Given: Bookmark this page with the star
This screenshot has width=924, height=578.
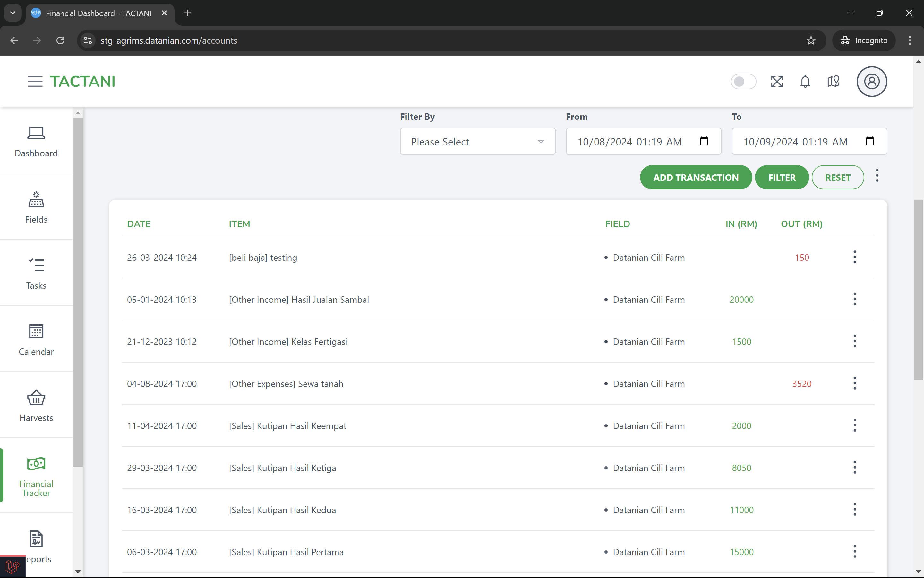Looking at the screenshot, I should click(811, 40).
